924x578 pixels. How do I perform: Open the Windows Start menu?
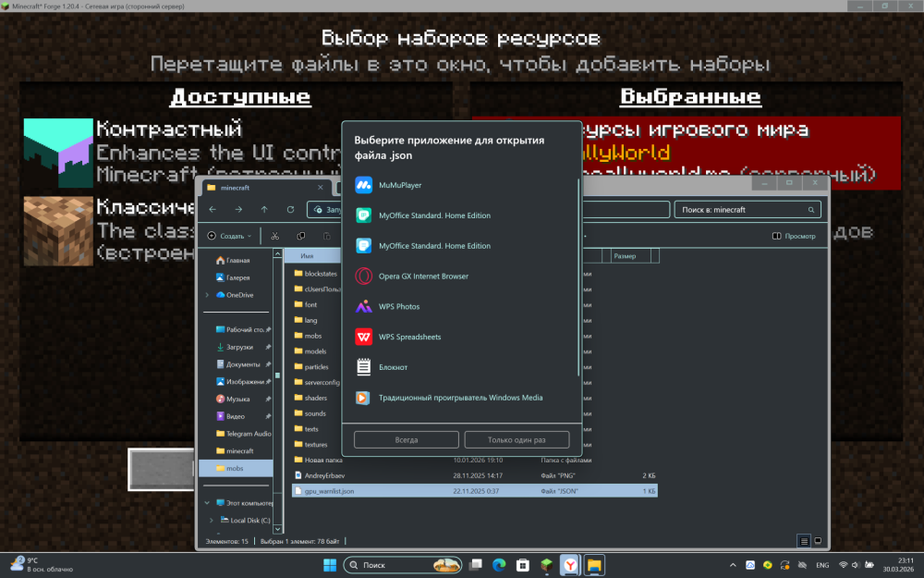[x=330, y=565]
